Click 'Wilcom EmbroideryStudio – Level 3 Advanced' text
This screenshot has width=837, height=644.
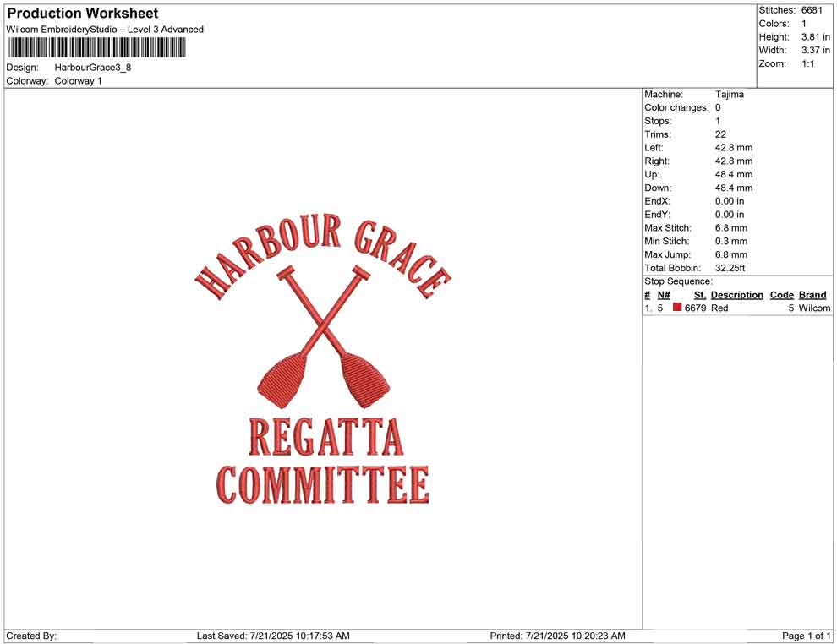(105, 30)
